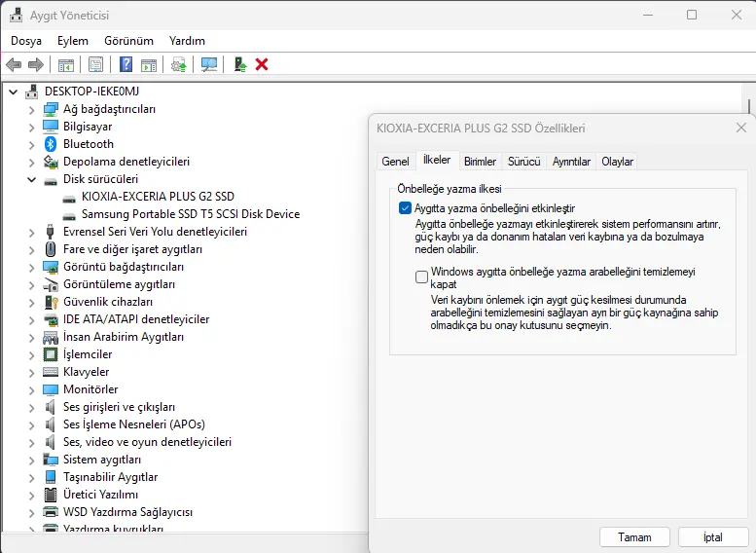Uncheck Aygıtta yazma önbelleğini etkinleştir checkbox
Viewport: 756px width, 553px height.
pos(405,208)
